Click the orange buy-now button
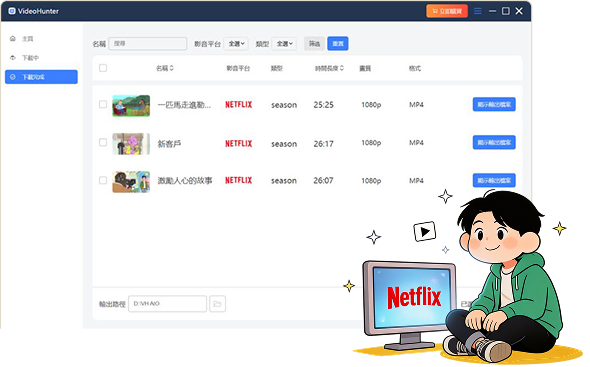590x367 pixels. pos(447,11)
